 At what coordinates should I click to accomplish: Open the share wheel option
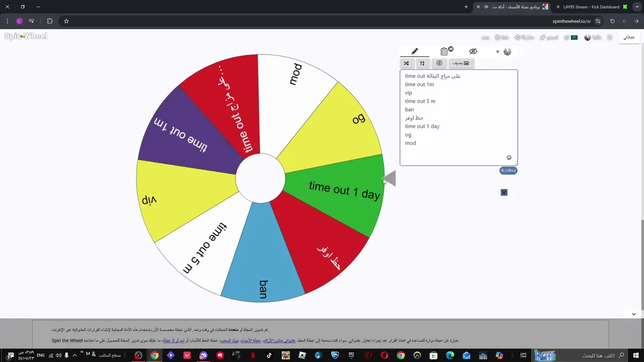[524, 37]
